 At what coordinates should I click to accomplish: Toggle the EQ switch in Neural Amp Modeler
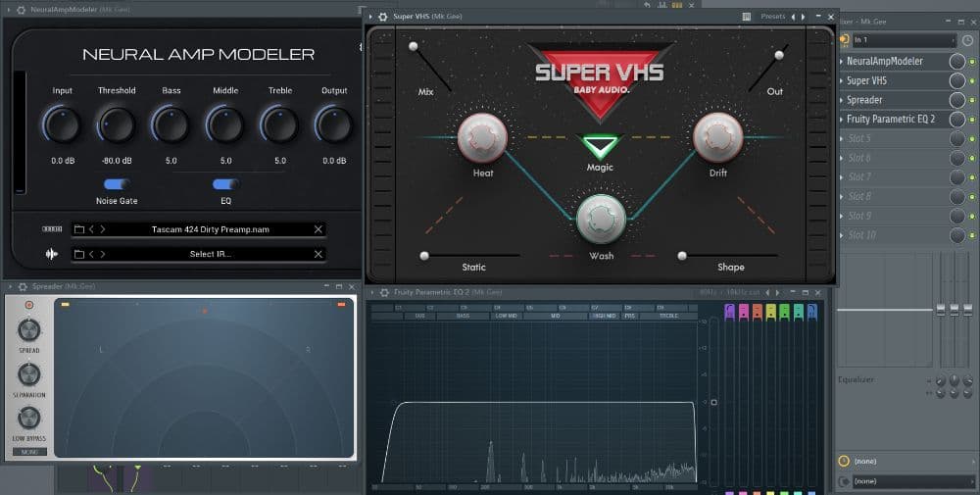coord(225,183)
